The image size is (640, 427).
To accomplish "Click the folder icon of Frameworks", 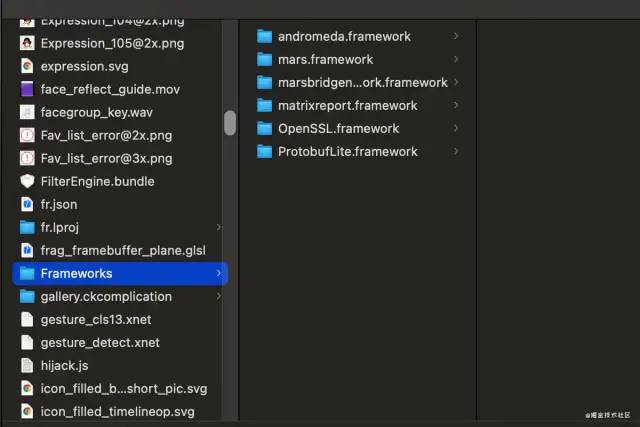I will pos(27,273).
